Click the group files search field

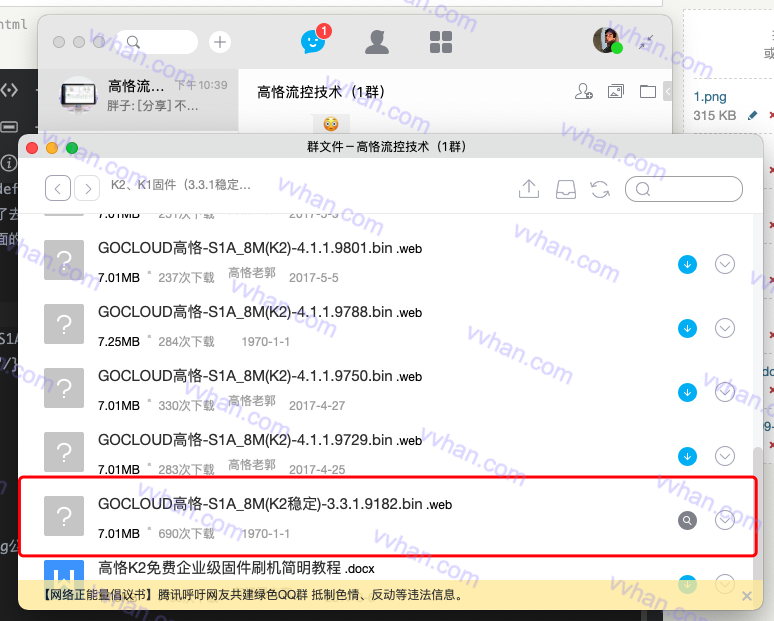coord(684,189)
